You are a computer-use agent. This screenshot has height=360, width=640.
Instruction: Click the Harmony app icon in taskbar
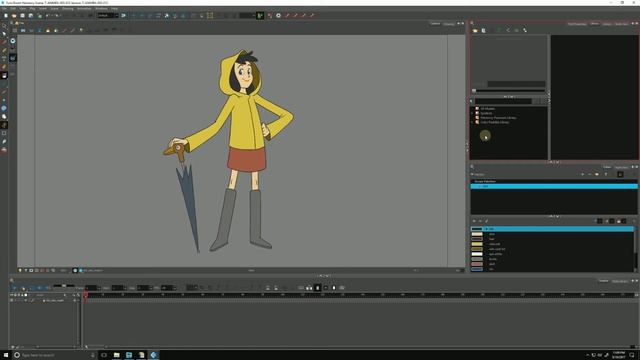153,355
